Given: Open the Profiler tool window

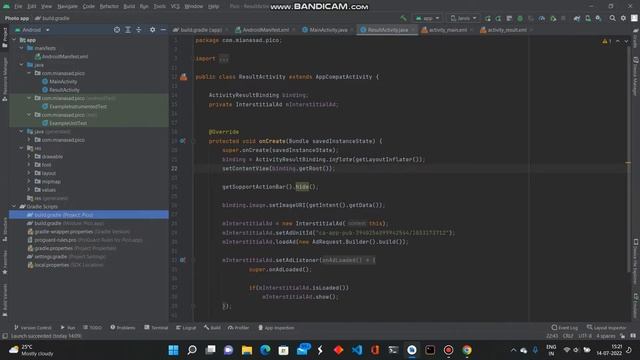Looking at the screenshot, I should point(238,328).
